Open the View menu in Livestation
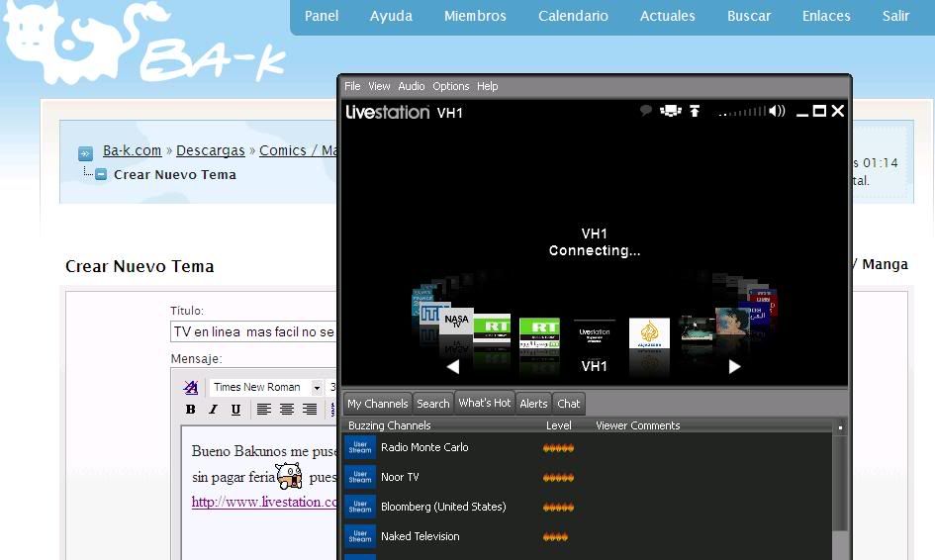This screenshot has height=560, width=935. (x=379, y=86)
